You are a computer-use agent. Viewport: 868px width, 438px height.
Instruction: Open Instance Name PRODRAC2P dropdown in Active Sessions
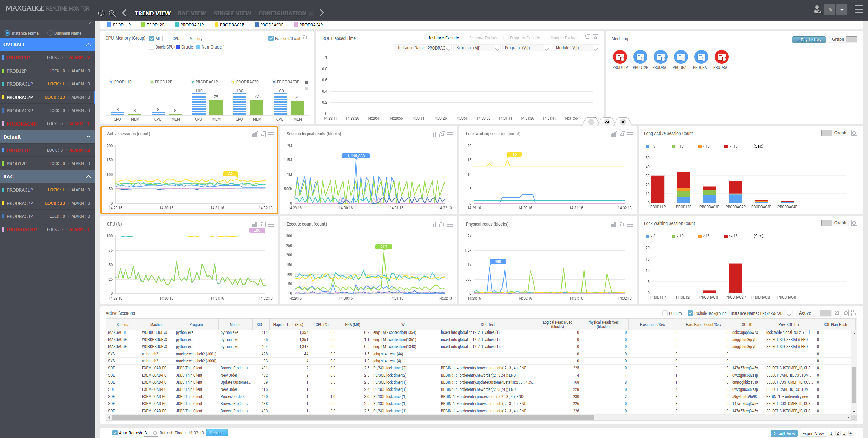coord(760,313)
